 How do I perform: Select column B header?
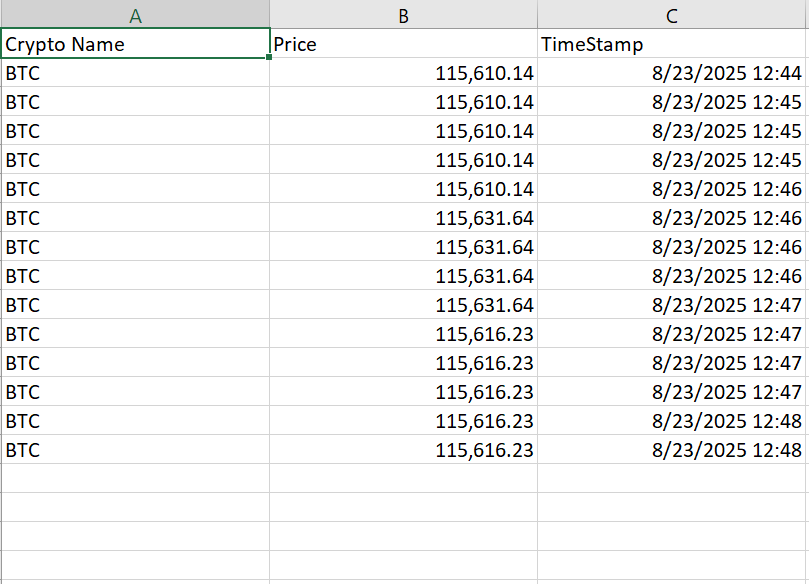403,14
